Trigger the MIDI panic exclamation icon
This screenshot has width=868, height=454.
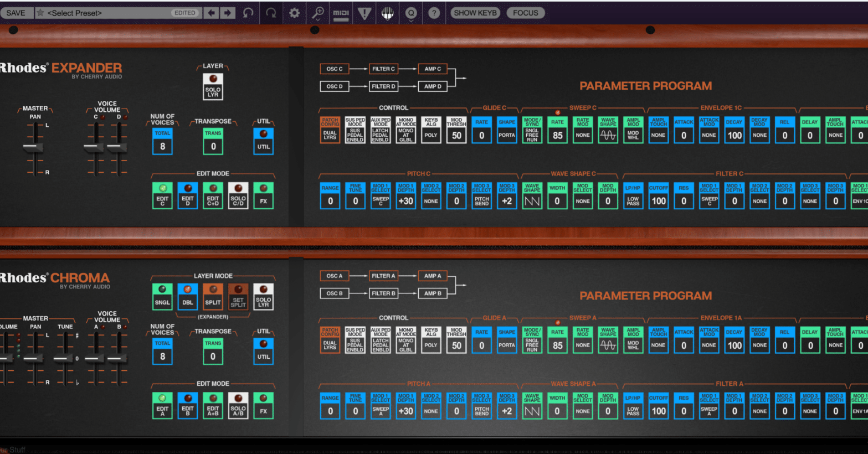coord(364,12)
